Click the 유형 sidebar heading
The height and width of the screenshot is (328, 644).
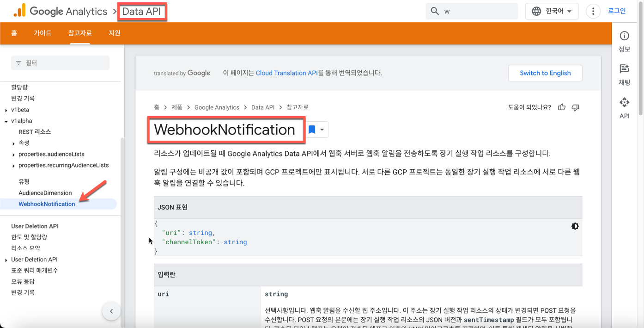click(x=24, y=182)
